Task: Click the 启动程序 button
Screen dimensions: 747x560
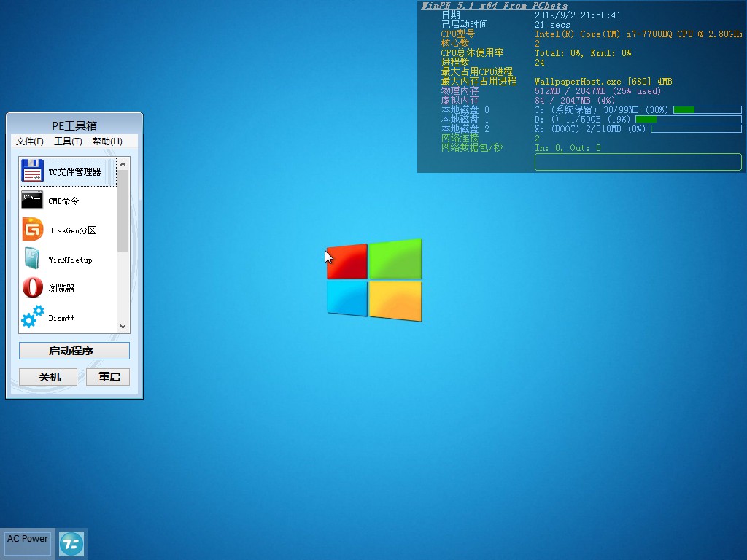Action: click(x=74, y=351)
